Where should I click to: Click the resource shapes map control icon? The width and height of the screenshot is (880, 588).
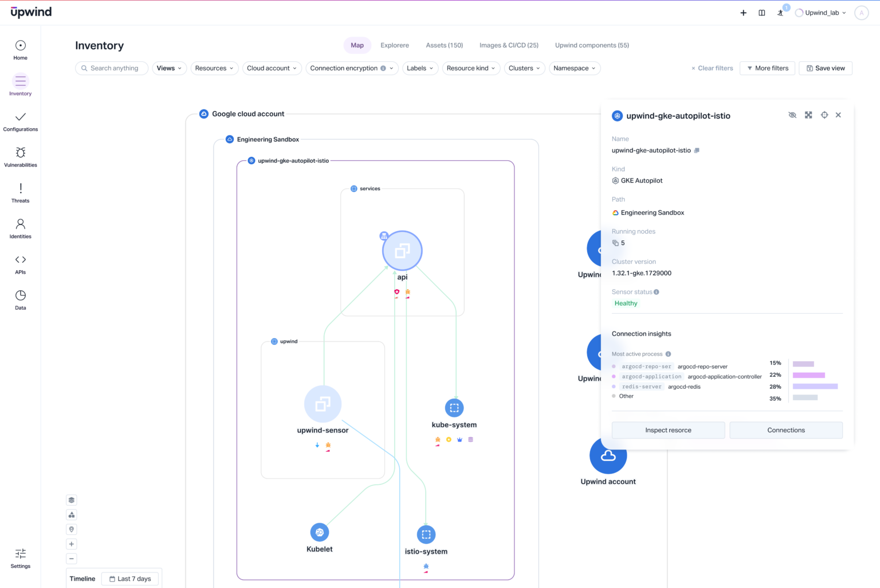coord(71,515)
